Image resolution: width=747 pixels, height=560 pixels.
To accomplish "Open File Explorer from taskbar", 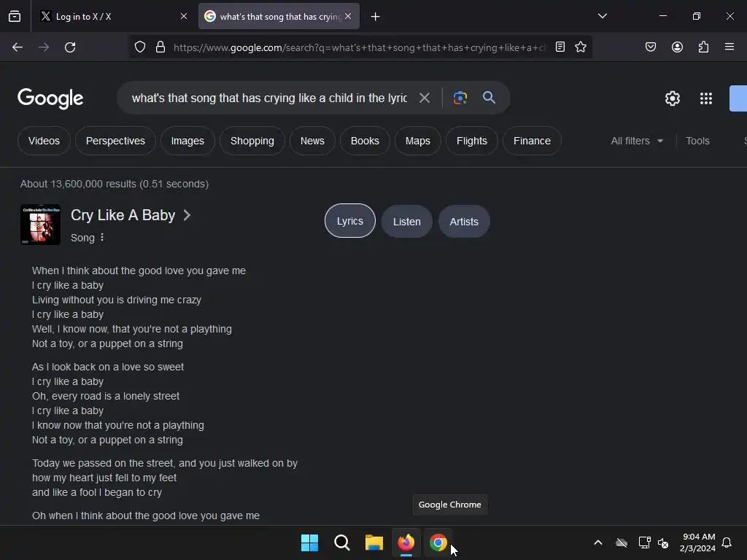I will (374, 542).
